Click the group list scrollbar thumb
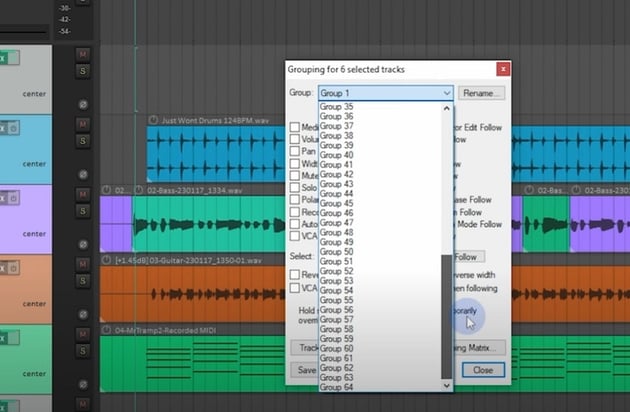630x412 pixels. click(446, 315)
